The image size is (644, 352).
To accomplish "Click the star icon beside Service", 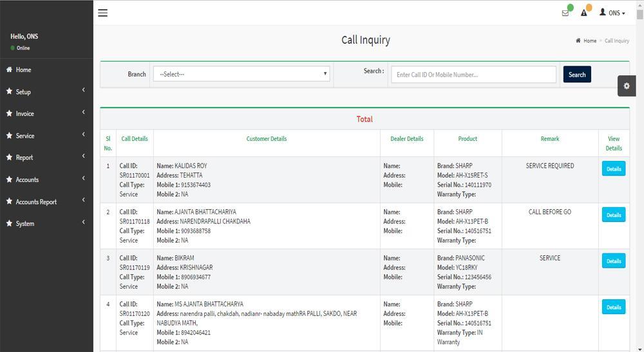I will (9, 135).
